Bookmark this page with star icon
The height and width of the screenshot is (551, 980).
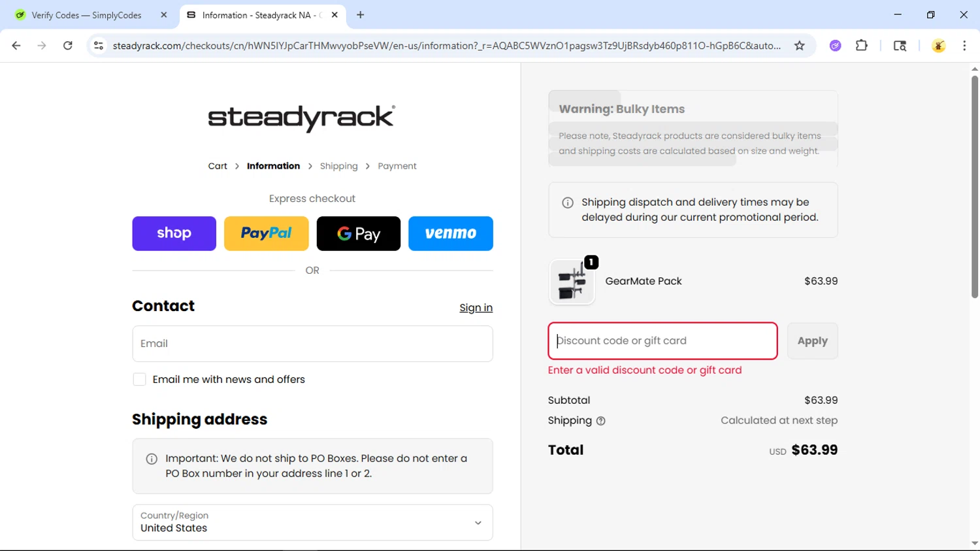(x=799, y=46)
